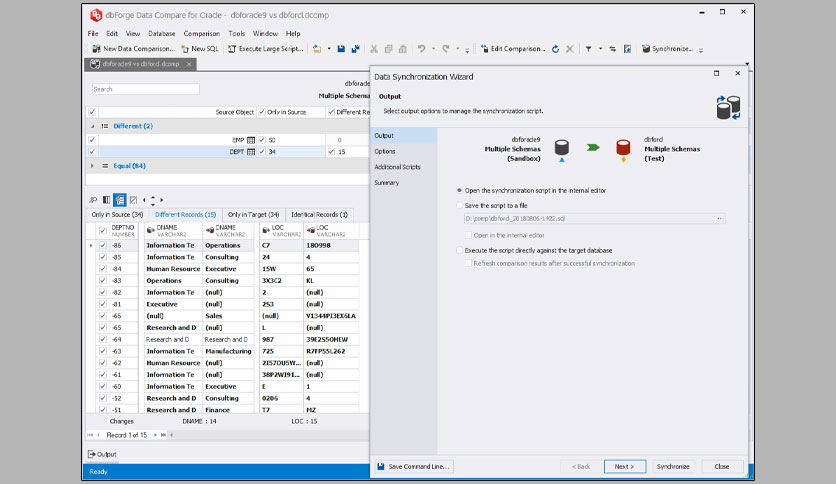Viewport: 836px width, 484px height.
Task: Open the Tools menu
Action: point(237,33)
